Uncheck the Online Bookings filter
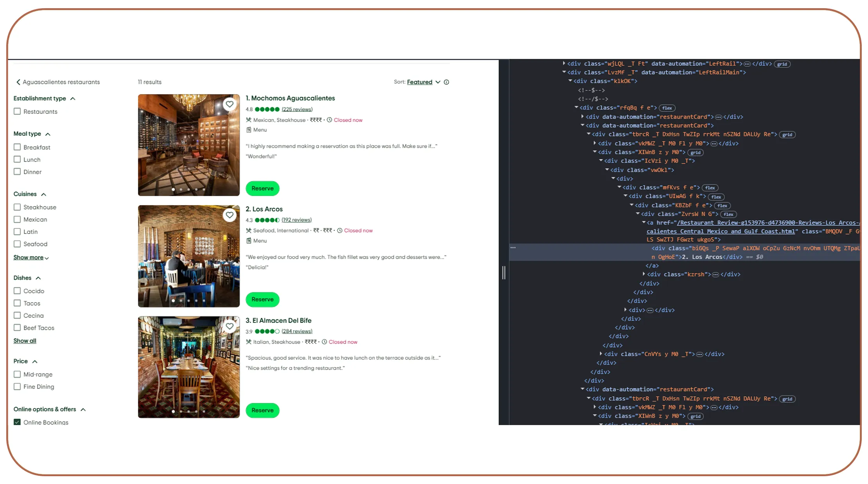The width and height of the screenshot is (868, 484). tap(17, 422)
